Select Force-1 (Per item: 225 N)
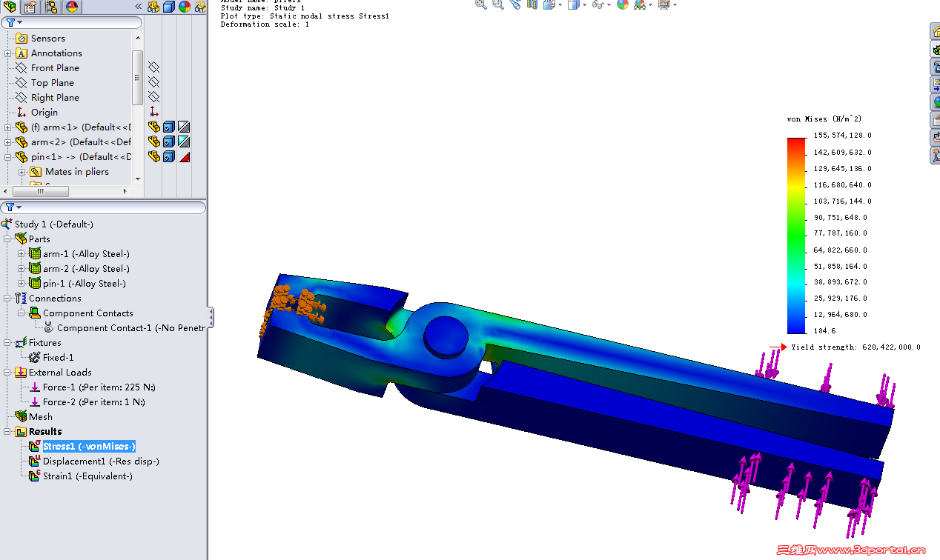The height and width of the screenshot is (560, 940). pyautogui.click(x=99, y=387)
